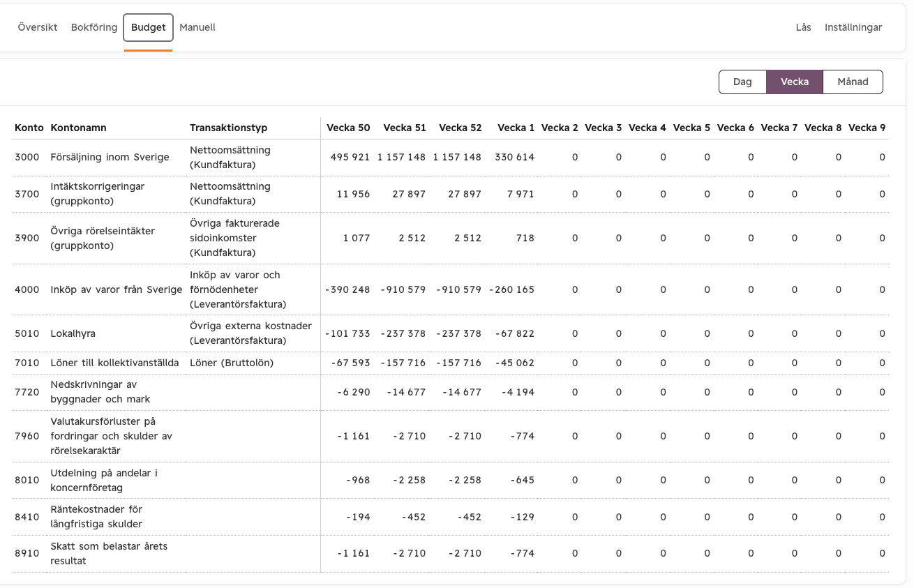Viewport: 914px width, 588px height.
Task: Click the Vecka 9 column header
Action: click(x=867, y=128)
